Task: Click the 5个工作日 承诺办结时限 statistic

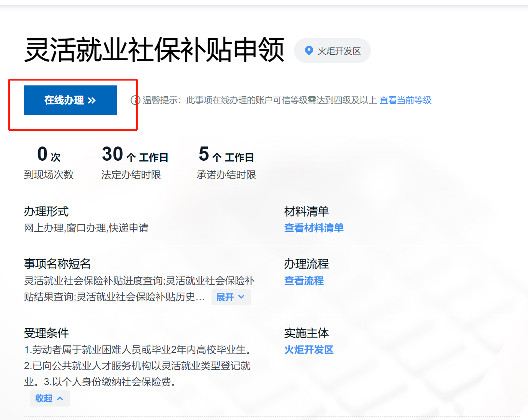Action: pyautogui.click(x=226, y=162)
